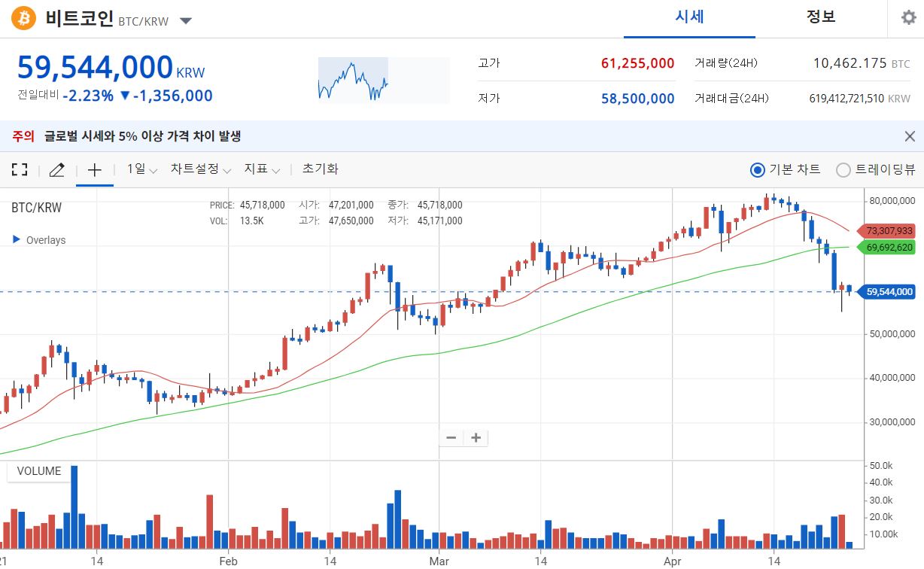Screen dimensions: 924x569
Task: Click the 초기화 reset button
Action: point(320,169)
